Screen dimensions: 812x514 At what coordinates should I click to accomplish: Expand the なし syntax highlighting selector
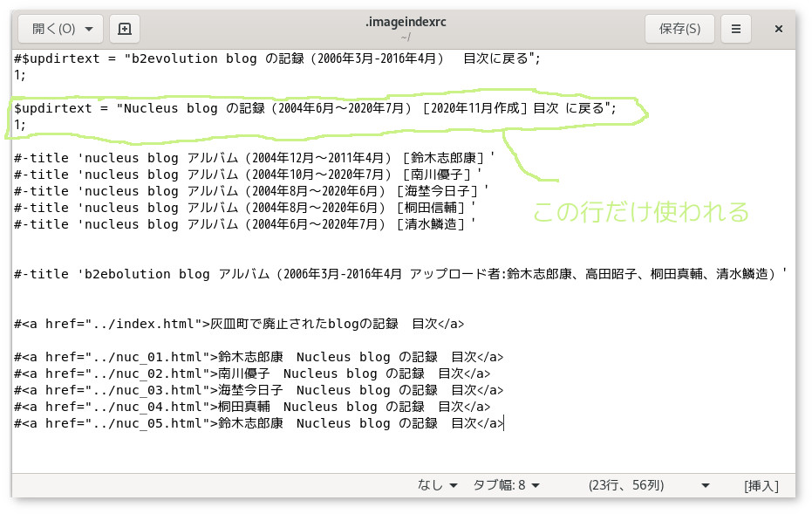438,485
